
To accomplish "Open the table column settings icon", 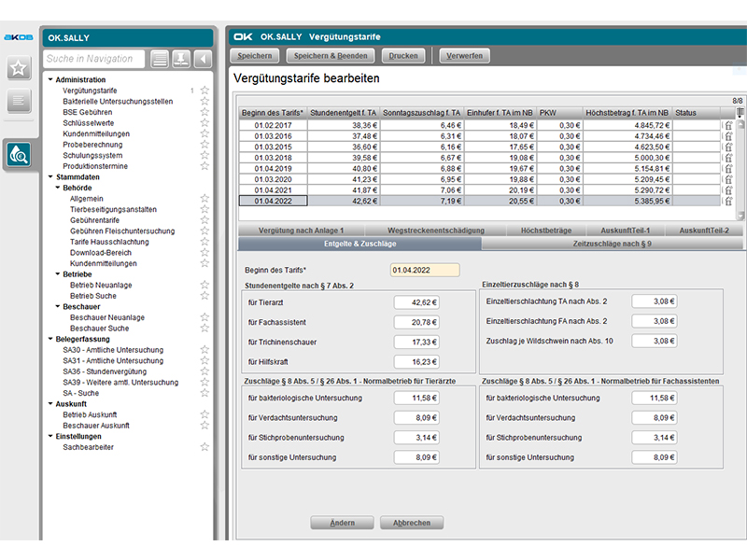I will (739, 112).
